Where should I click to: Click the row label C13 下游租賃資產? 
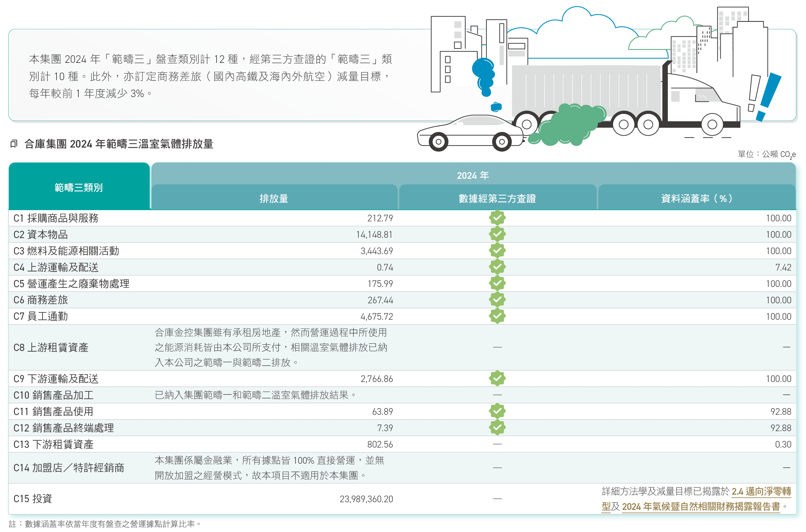coord(53,444)
